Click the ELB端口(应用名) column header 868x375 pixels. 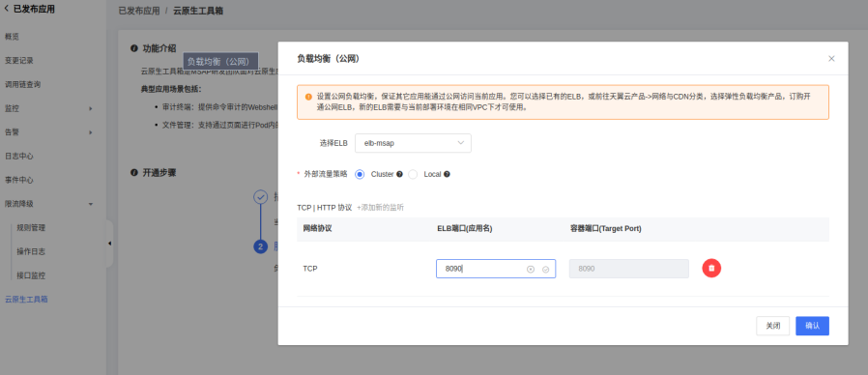(x=464, y=228)
